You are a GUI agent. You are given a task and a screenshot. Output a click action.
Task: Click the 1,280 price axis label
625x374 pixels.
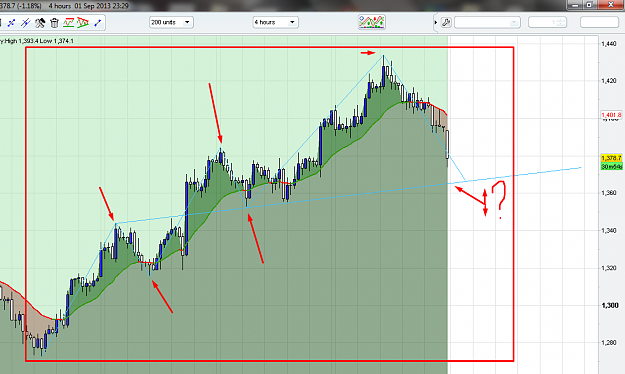tap(609, 343)
